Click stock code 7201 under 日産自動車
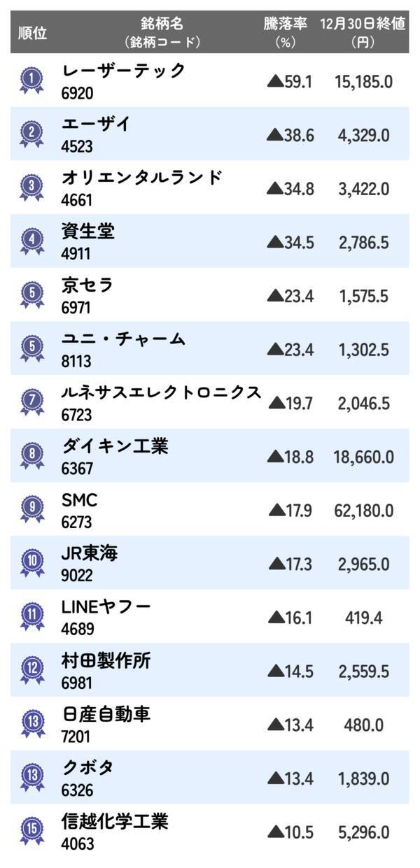420x868 pixels. click(76, 737)
